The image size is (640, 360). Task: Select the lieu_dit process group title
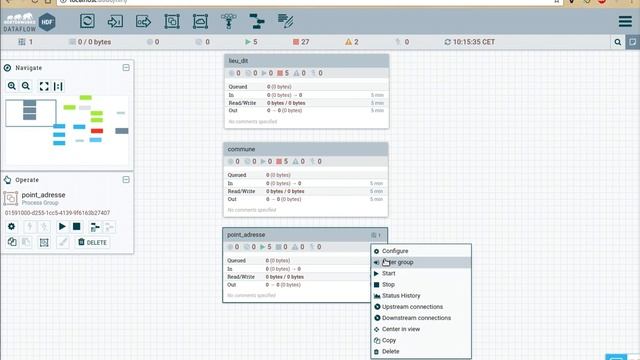point(238,61)
